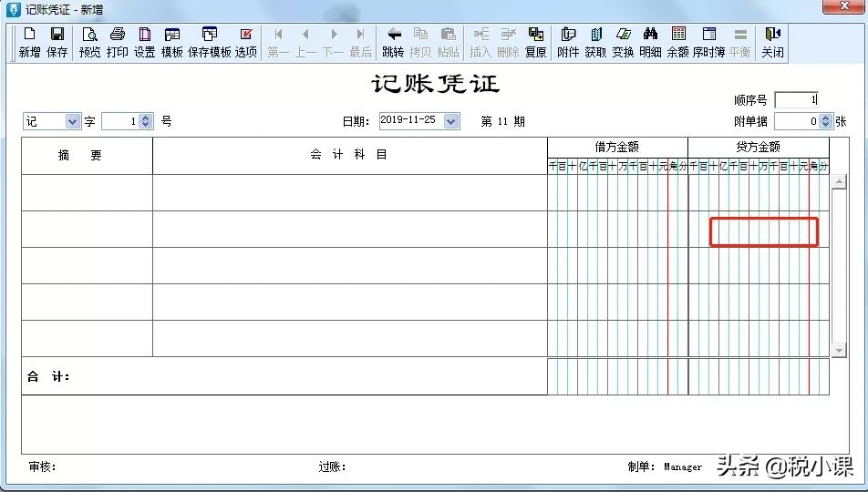Click the 变换 transform icon
The image size is (868, 492).
tap(624, 42)
